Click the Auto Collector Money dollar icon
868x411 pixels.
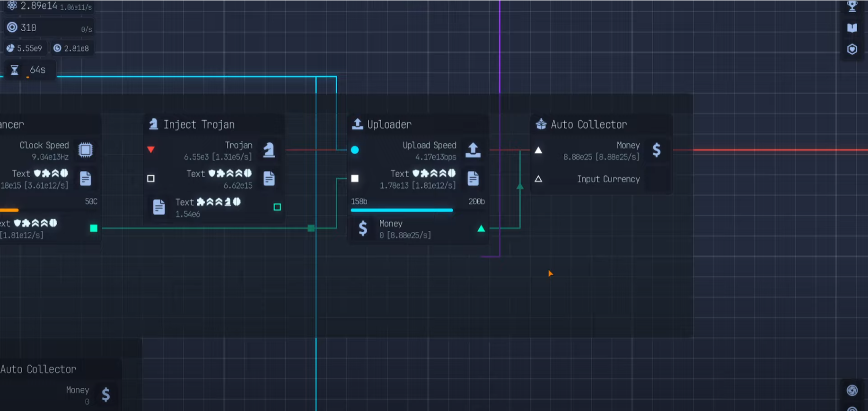click(657, 150)
